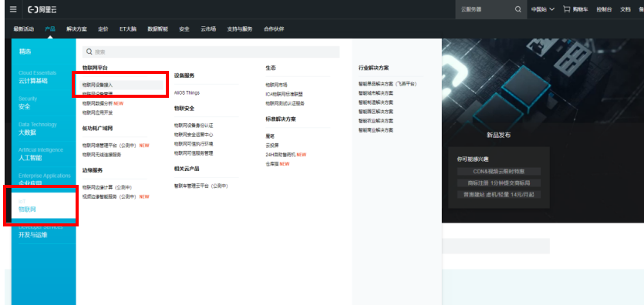Open the 支持与服务 nav item

(240, 29)
